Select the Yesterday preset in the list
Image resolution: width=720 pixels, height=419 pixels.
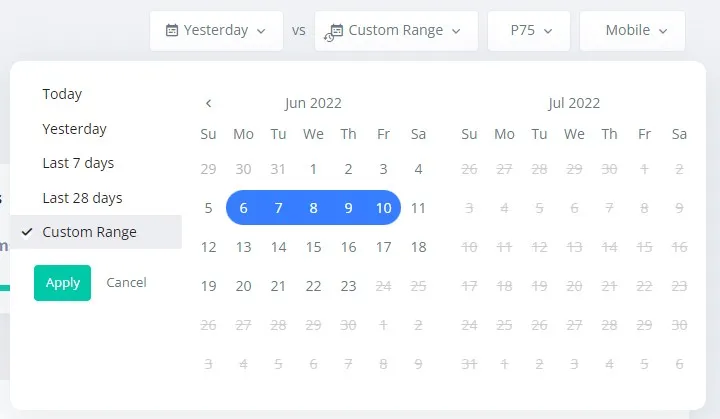tap(74, 129)
